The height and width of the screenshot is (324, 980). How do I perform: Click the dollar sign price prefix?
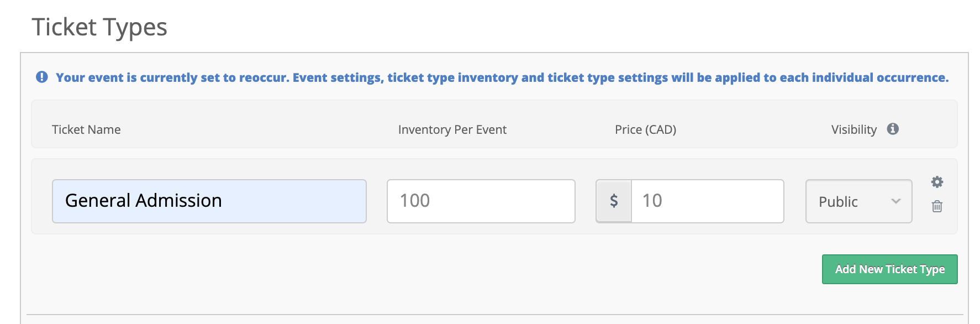(x=614, y=201)
